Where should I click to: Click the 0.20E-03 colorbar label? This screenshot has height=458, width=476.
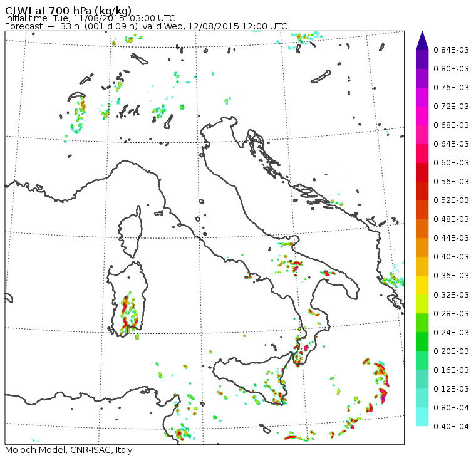[x=451, y=351]
